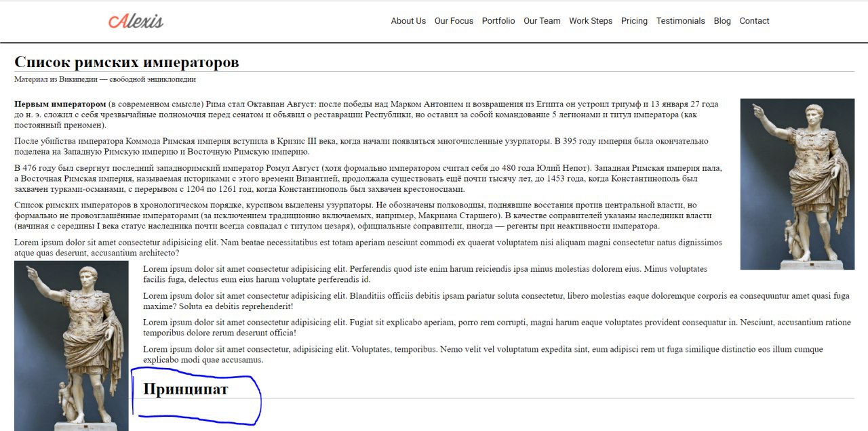Screen dimensions: 868x431
Task: Open the About Us page
Action: point(408,21)
